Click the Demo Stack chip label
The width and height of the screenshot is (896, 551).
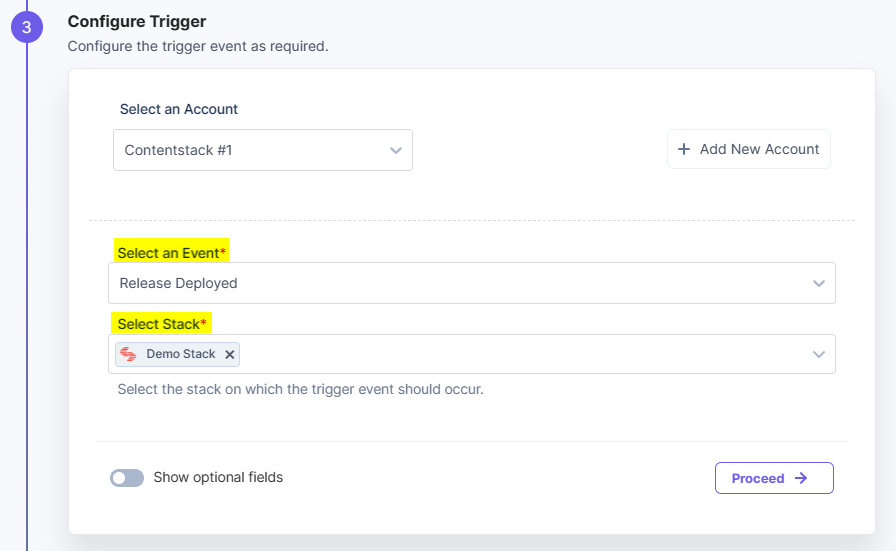pyautogui.click(x=181, y=354)
